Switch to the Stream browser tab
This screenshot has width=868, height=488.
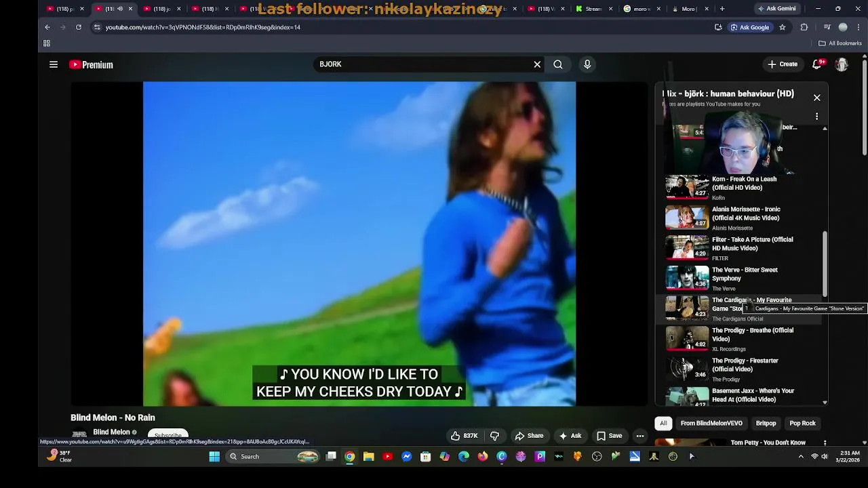[x=593, y=9]
